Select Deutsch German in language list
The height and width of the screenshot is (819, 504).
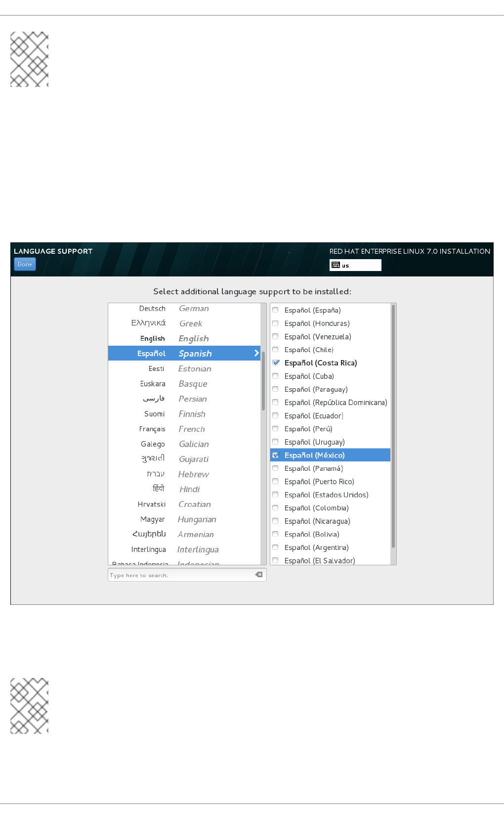pos(184,308)
